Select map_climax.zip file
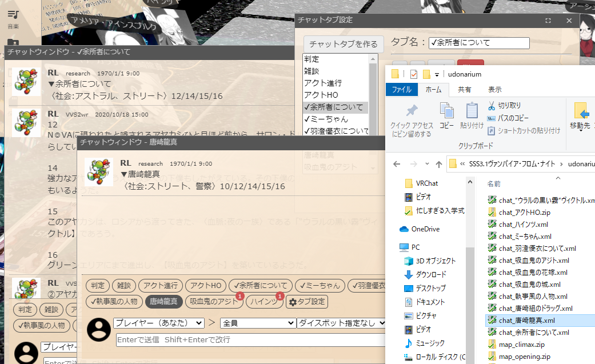Viewport: 595px width, 364px height. [517, 344]
